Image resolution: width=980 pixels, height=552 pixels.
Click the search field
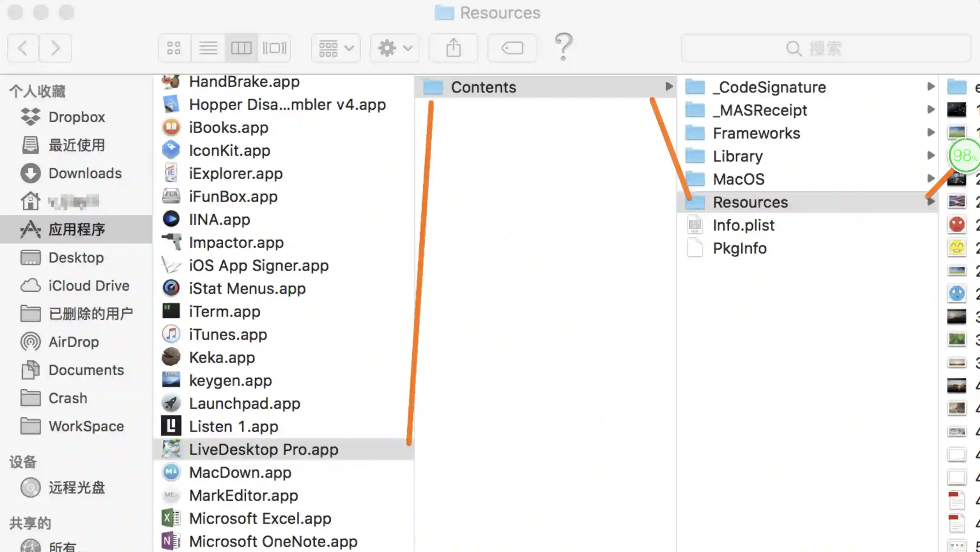click(825, 48)
